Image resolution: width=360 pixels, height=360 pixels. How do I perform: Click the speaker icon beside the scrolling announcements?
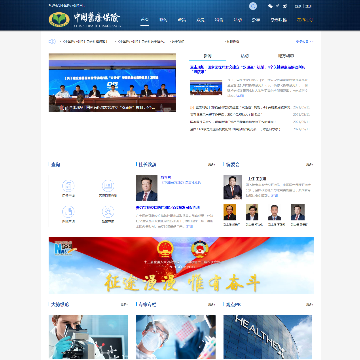(x=52, y=42)
